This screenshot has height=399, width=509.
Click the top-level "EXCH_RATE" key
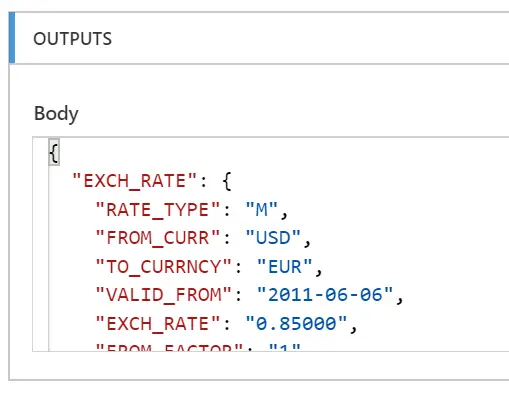pyautogui.click(x=135, y=181)
